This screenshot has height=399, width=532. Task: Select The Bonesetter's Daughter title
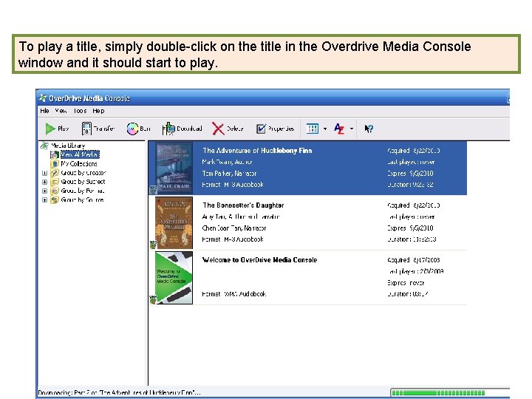(243, 205)
